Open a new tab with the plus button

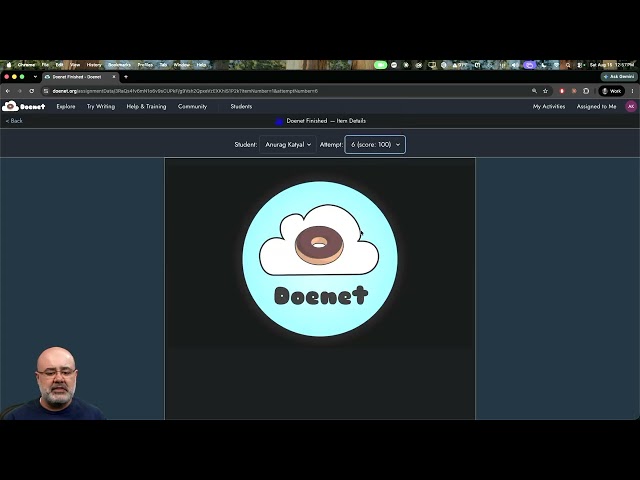click(126, 77)
